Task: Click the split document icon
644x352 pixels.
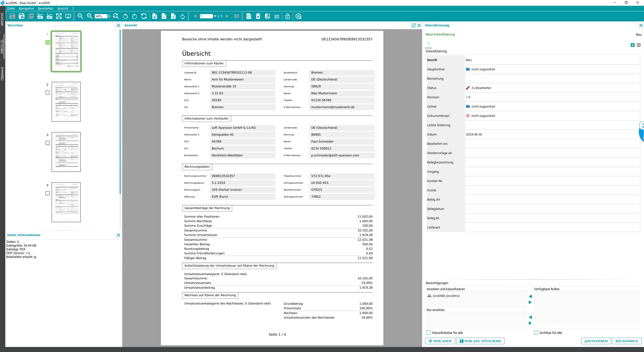Action: pos(267,16)
